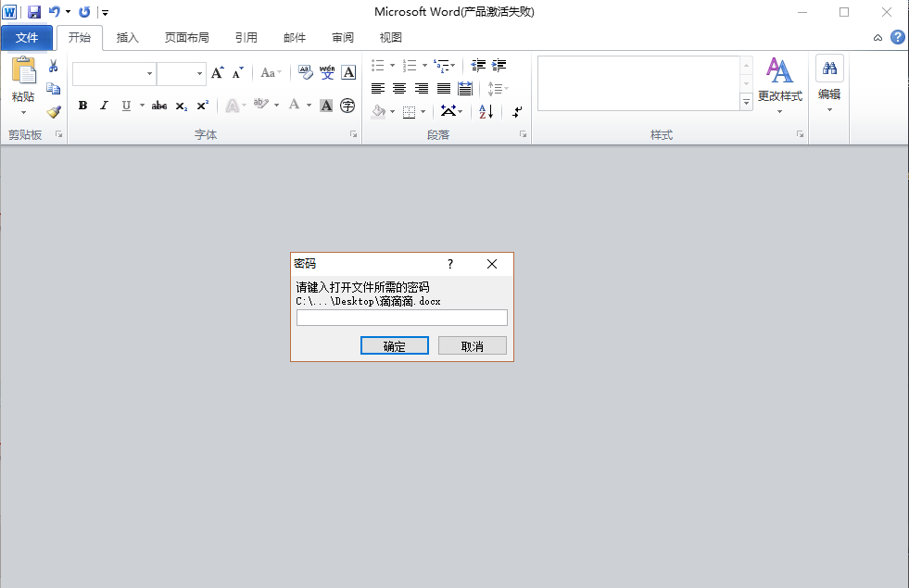Toggle Italic formatting
The height and width of the screenshot is (588, 909).
105,106
